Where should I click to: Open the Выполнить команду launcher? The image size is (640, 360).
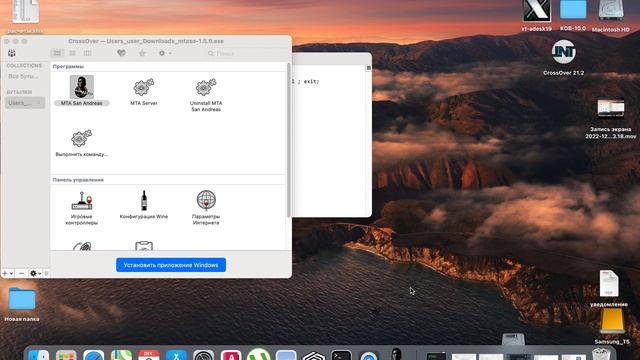click(81, 138)
